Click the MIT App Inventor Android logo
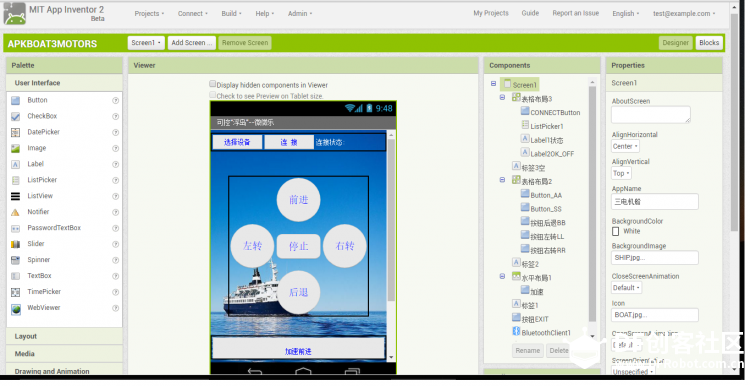 (x=14, y=13)
